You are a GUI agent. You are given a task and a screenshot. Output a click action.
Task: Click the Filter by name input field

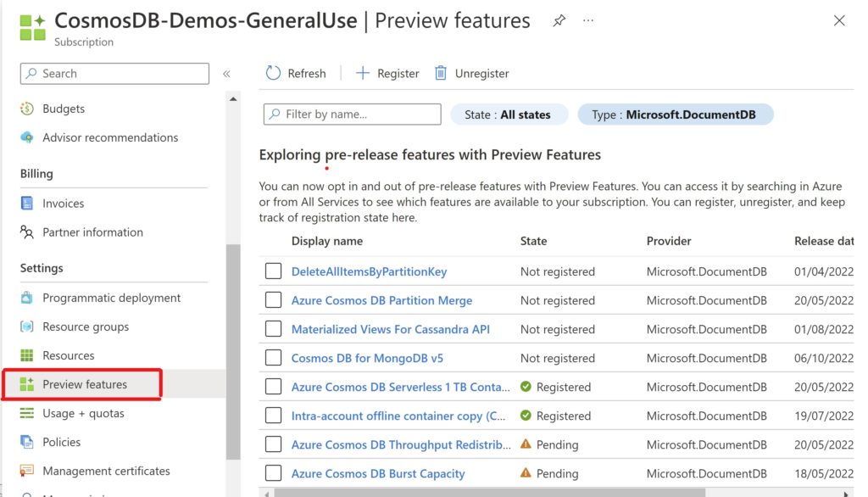point(353,114)
